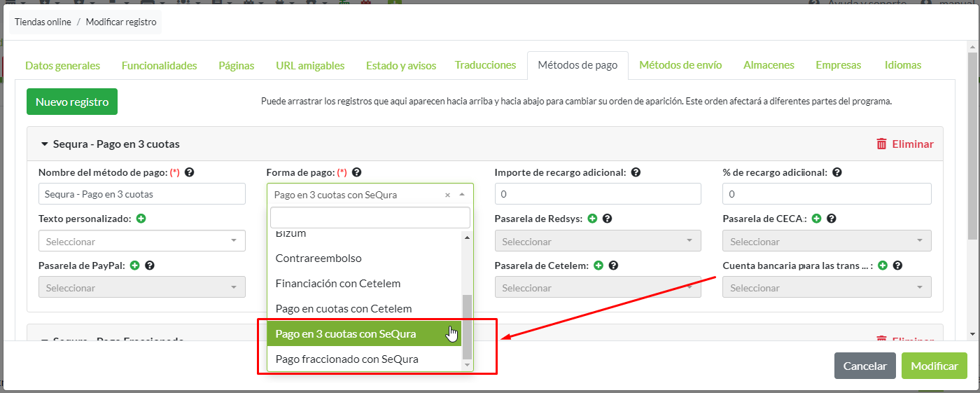Switch to the Métodos de envío tab
This screenshot has height=393, width=980.
(680, 65)
